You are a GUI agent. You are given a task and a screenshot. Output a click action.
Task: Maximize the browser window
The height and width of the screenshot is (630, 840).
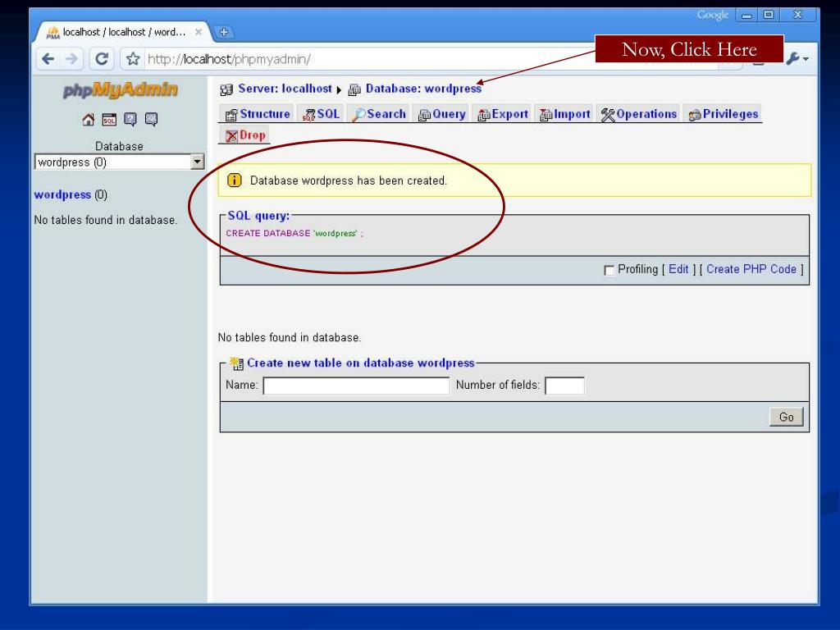pyautogui.click(x=769, y=15)
